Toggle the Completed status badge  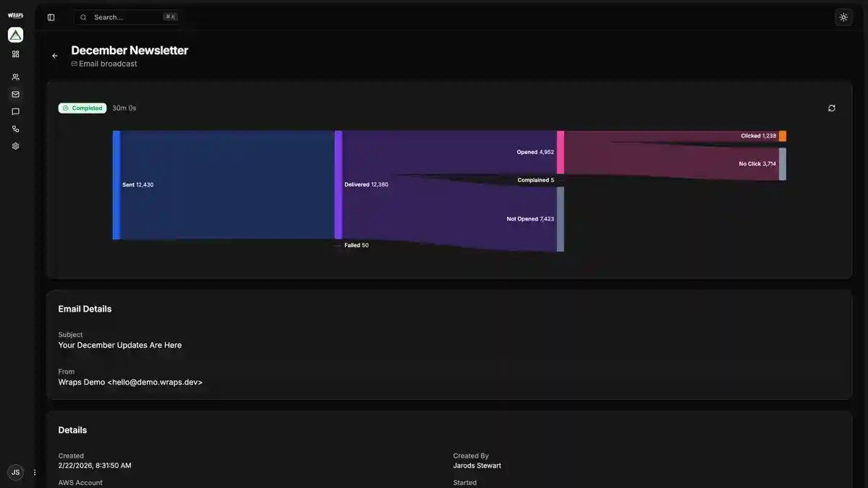coord(82,108)
